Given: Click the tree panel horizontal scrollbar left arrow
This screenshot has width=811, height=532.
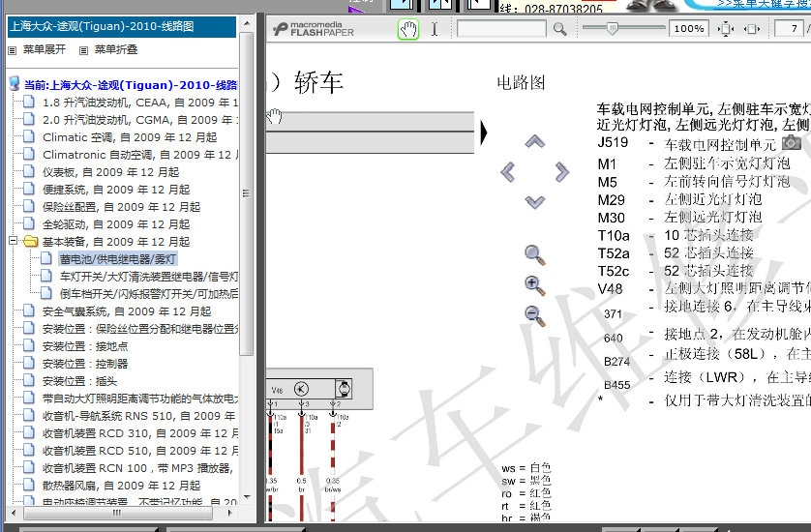Looking at the screenshot, I should (14, 513).
